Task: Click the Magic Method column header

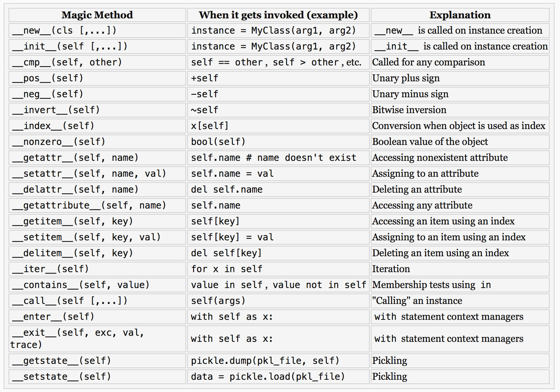Action: pyautogui.click(x=97, y=15)
